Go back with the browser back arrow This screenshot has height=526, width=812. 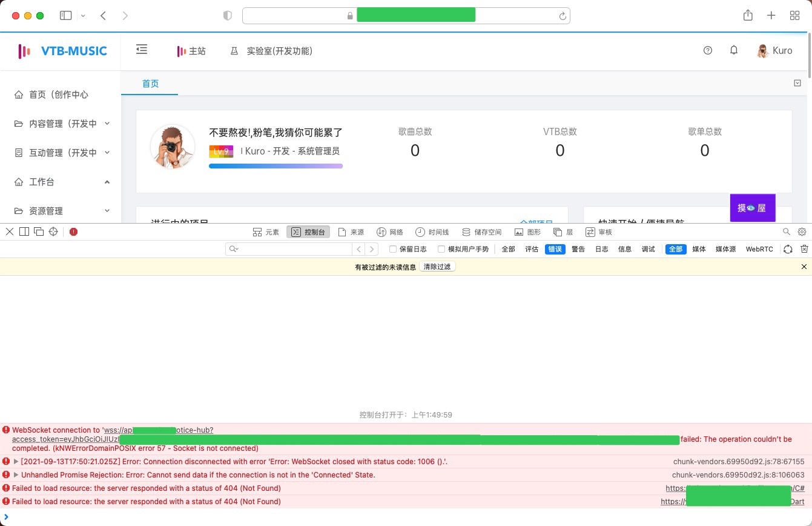click(104, 16)
